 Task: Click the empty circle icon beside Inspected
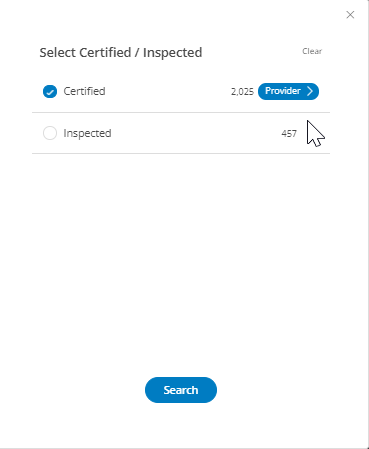(50, 133)
